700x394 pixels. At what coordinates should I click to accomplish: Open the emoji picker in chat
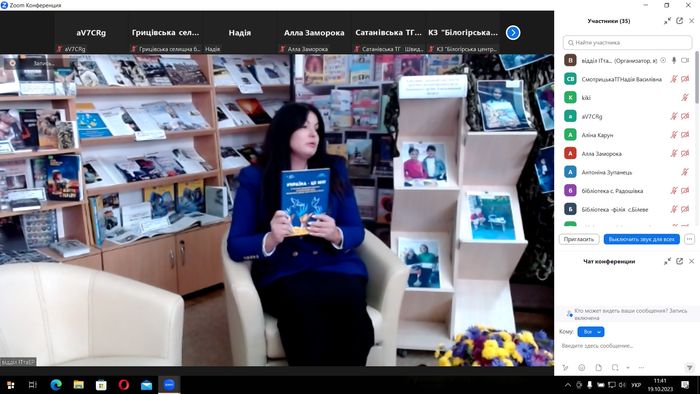[x=582, y=368]
